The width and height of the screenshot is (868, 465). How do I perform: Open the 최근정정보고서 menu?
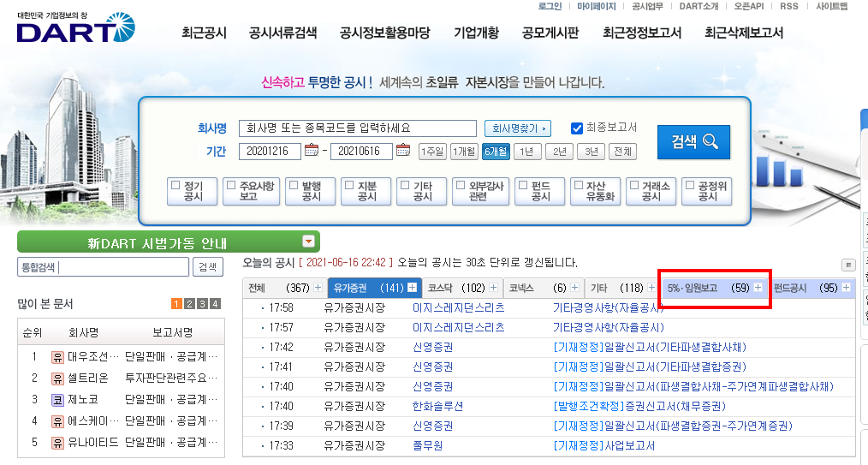pos(642,33)
